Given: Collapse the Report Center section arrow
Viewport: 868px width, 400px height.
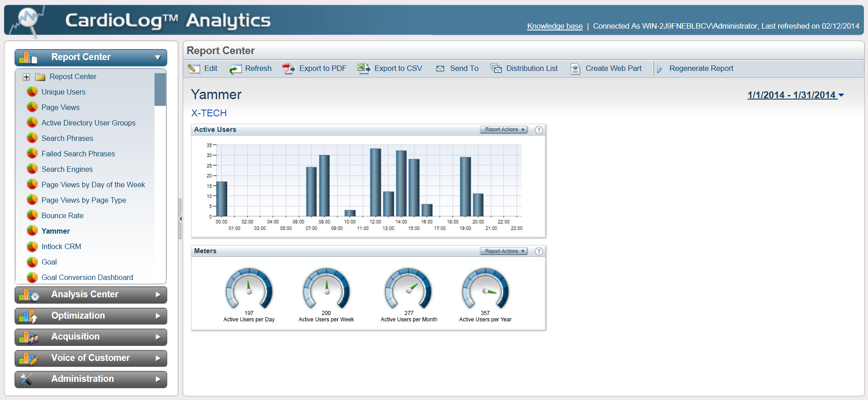Looking at the screenshot, I should click(158, 58).
